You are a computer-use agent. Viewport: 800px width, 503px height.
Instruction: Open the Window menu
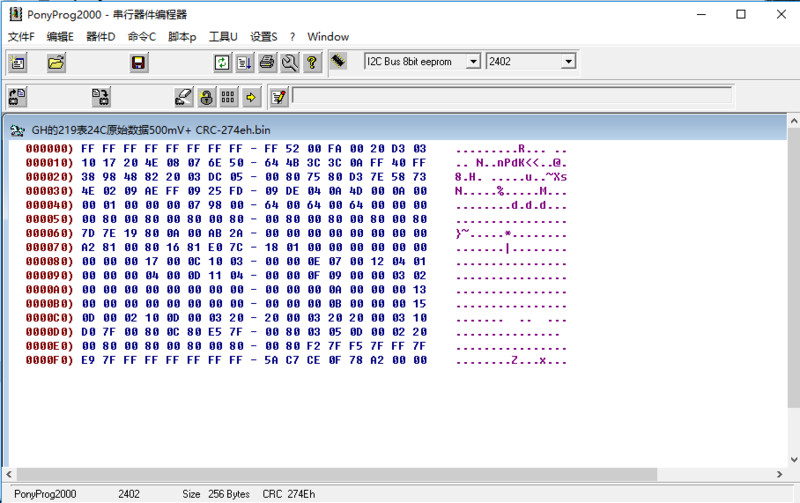pyautogui.click(x=328, y=37)
